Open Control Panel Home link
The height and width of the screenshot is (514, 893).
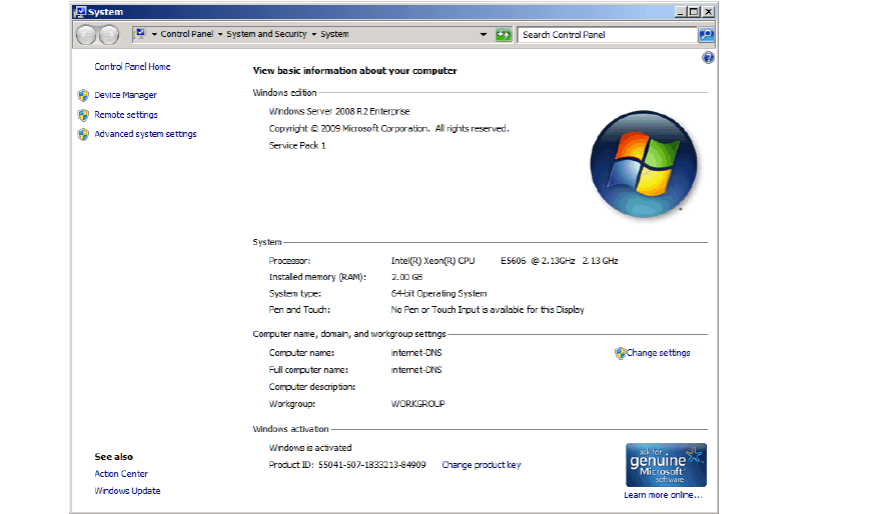click(x=132, y=67)
